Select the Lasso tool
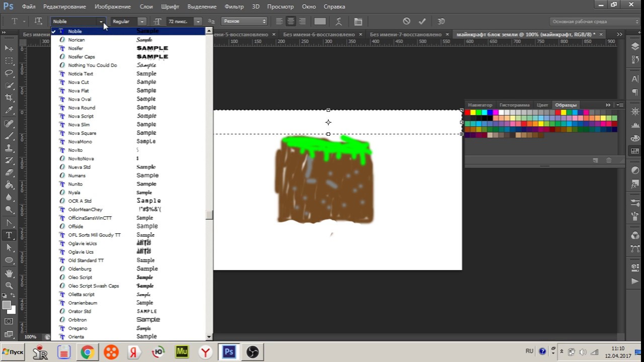The height and width of the screenshot is (362, 644). pyautogui.click(x=9, y=73)
